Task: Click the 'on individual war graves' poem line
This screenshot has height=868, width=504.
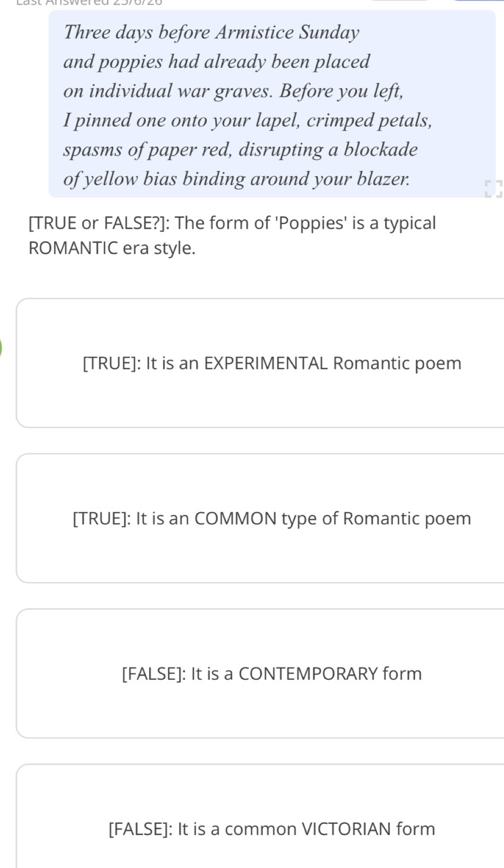Action: click(x=233, y=91)
